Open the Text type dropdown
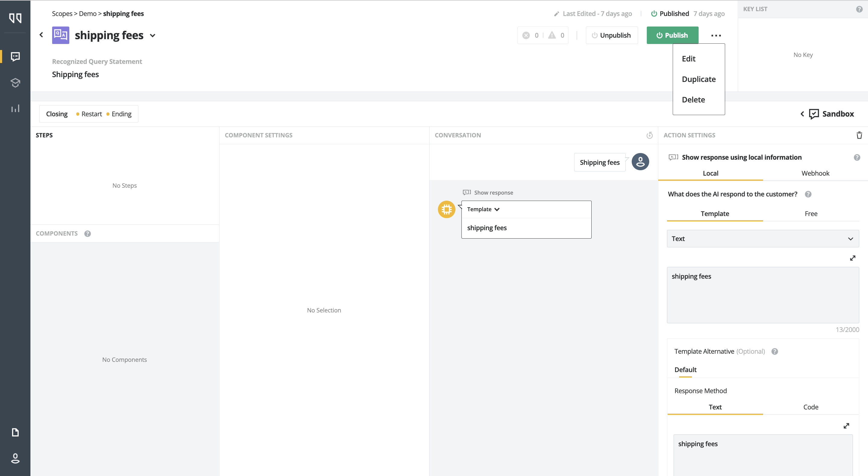The height and width of the screenshot is (476, 868). 763,239
